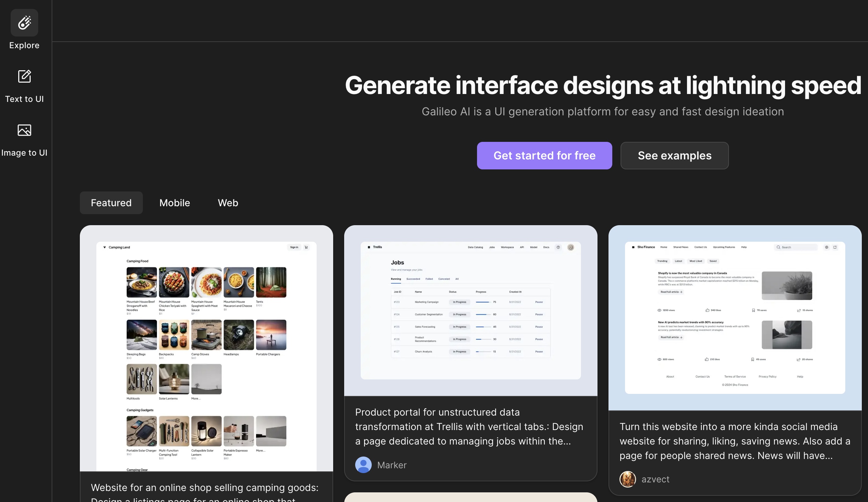Open the camping goods shop design thumbnail

coord(206,348)
